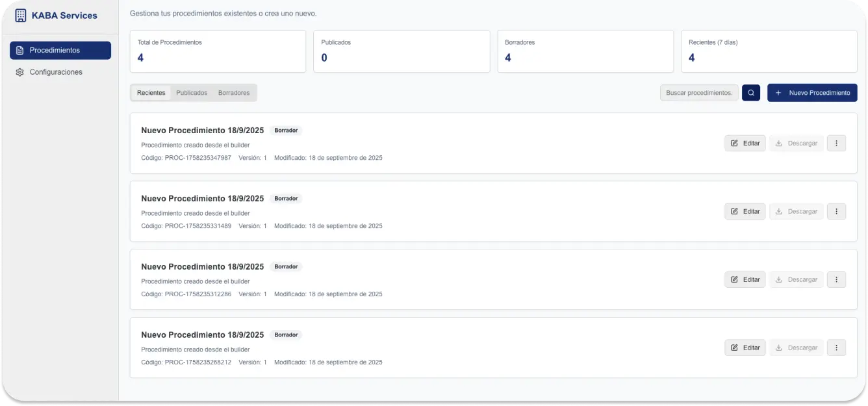Focus the Buscar procedimientos search field
This screenshot has width=868, height=406.
click(x=699, y=93)
